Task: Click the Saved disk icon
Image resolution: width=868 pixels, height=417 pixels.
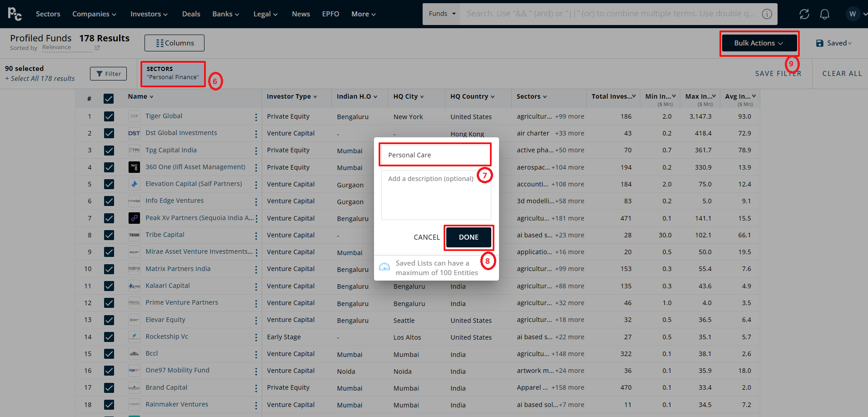Action: [x=819, y=43]
